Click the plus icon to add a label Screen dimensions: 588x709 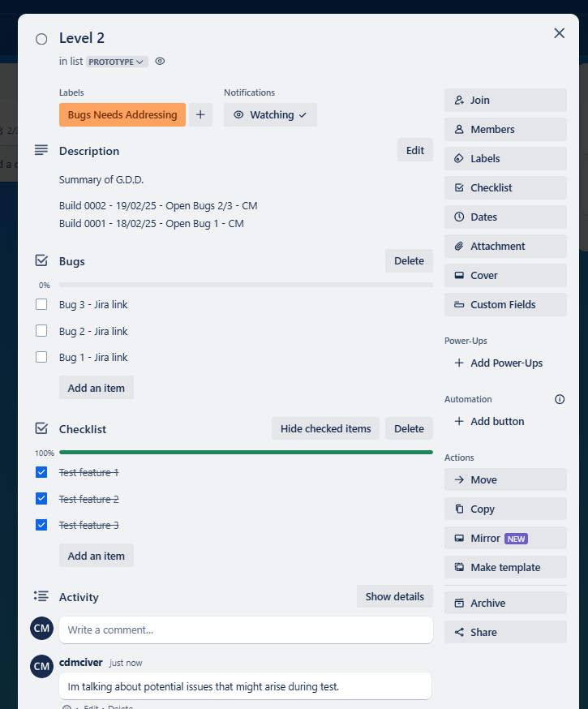tap(200, 114)
